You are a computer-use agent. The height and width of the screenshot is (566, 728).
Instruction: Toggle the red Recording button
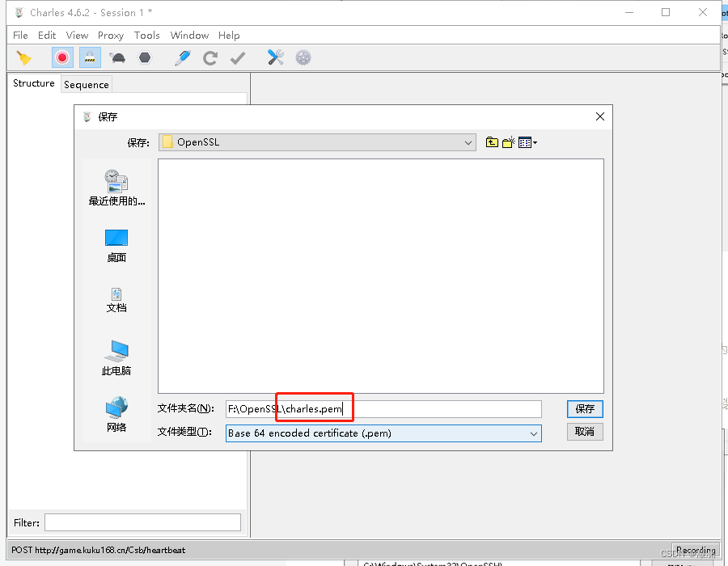point(62,58)
